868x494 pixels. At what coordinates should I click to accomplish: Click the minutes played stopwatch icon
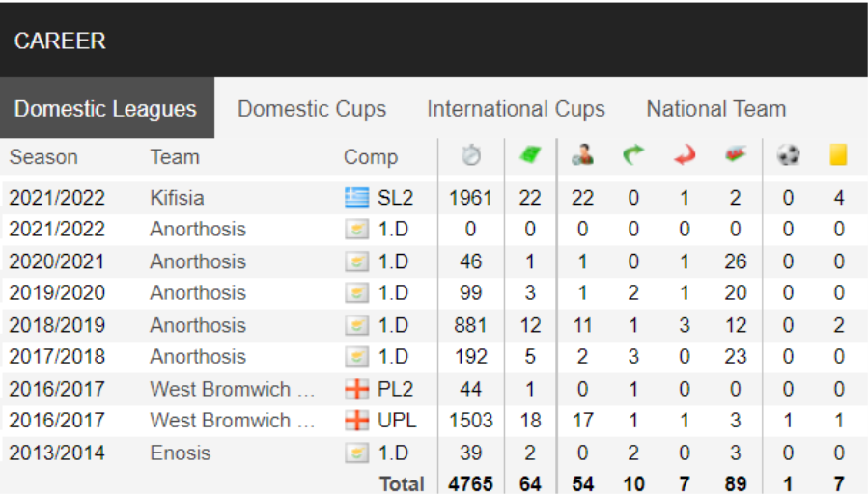pos(471,155)
